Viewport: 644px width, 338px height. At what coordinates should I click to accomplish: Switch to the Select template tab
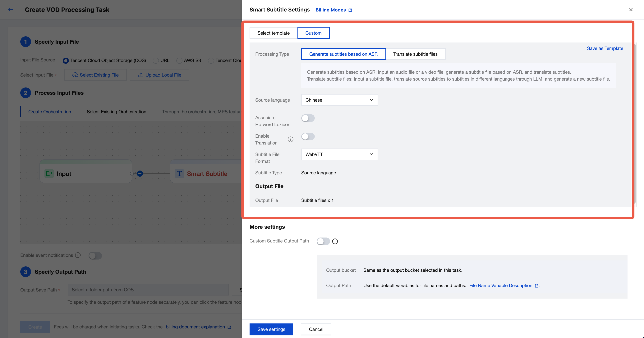(274, 33)
